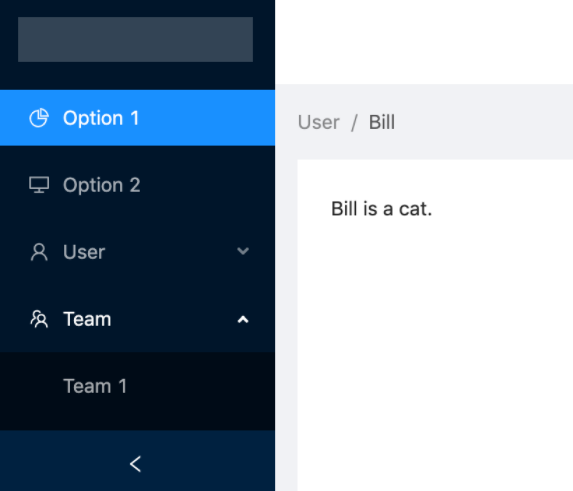Click the pie chart icon beside Option 1
This screenshot has width=573, height=491.
click(x=39, y=118)
